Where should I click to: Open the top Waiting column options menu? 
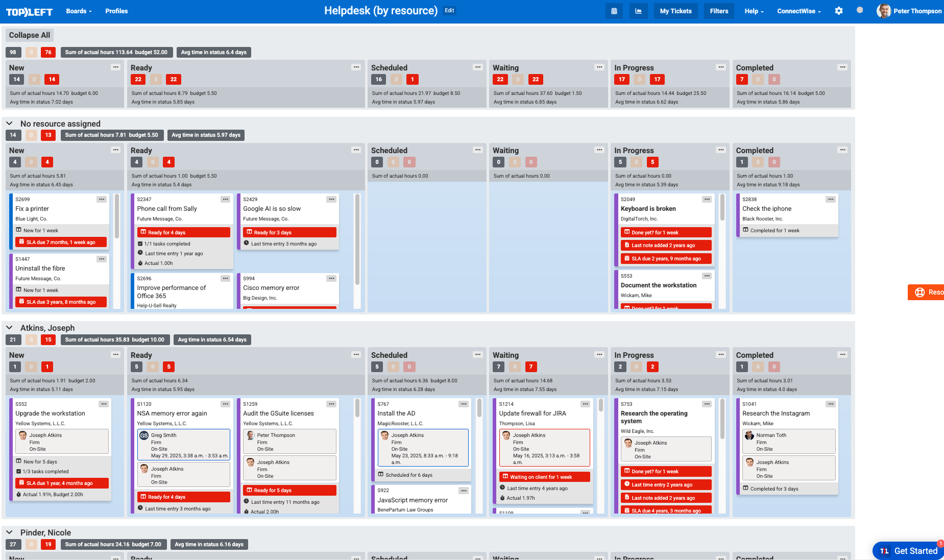click(599, 67)
